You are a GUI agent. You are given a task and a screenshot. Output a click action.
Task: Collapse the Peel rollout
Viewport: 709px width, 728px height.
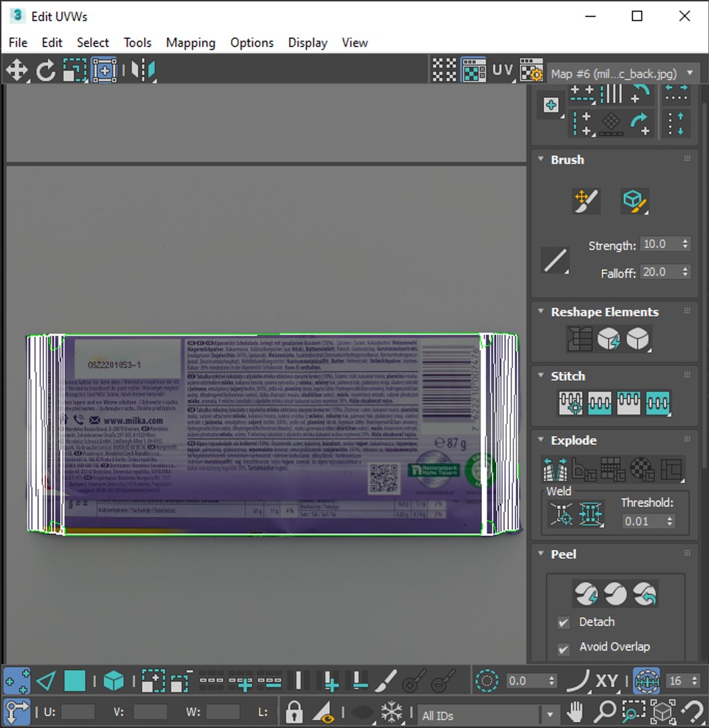[x=541, y=553]
